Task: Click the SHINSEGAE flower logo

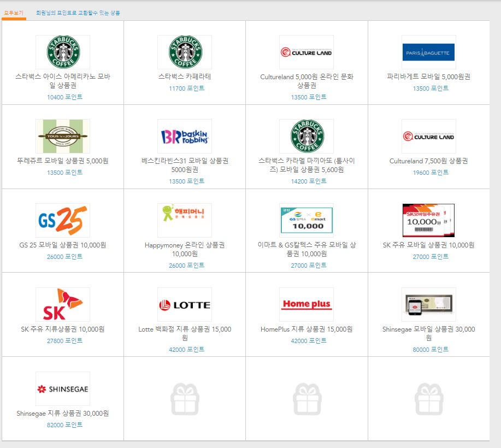Action: (x=63, y=388)
